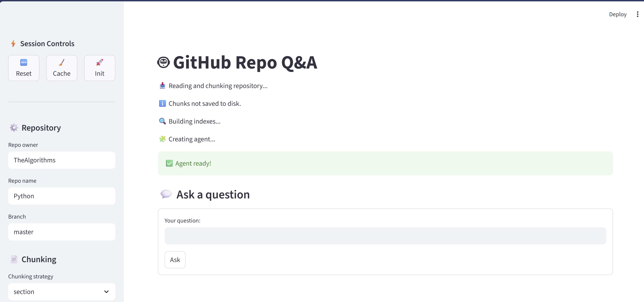Click the magnifying glass icon beside Building indexes
The width and height of the screenshot is (644, 302).
coord(163,121)
